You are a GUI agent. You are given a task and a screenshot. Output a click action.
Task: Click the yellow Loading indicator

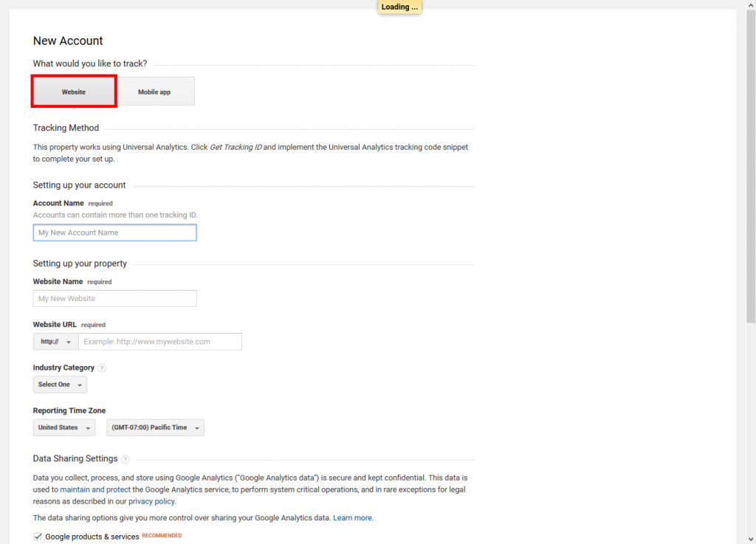399,7
